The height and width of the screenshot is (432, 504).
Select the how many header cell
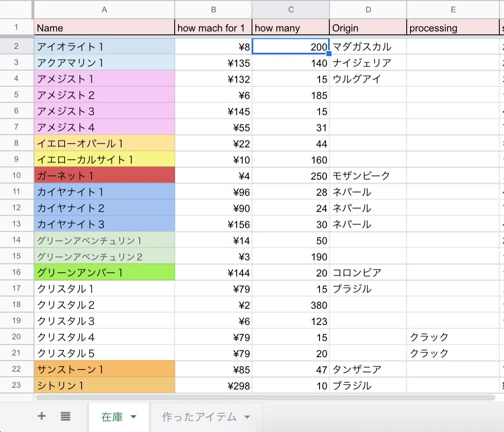[291, 28]
